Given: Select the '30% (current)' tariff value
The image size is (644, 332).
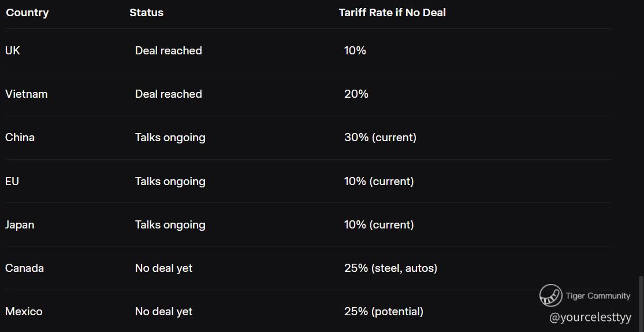Looking at the screenshot, I should coord(380,138).
